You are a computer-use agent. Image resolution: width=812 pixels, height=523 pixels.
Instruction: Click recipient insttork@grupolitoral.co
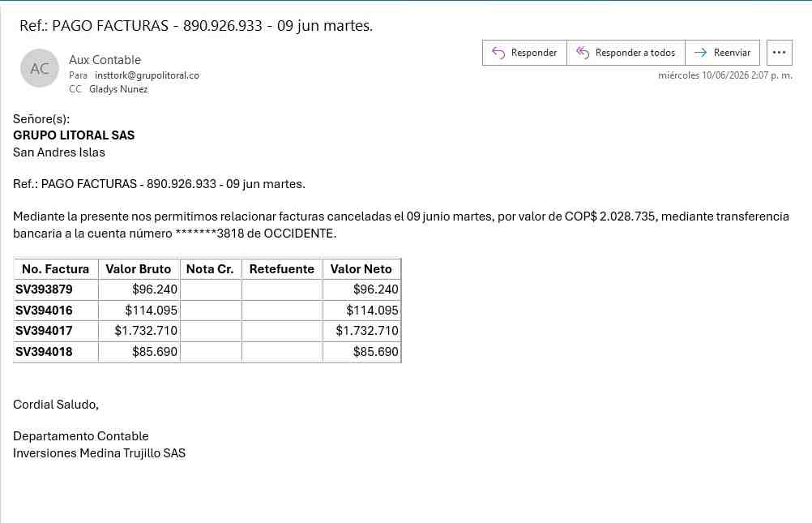coord(147,75)
